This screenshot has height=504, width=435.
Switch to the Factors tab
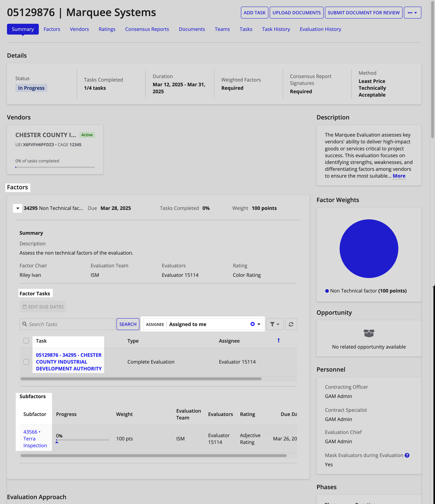[x=52, y=29]
